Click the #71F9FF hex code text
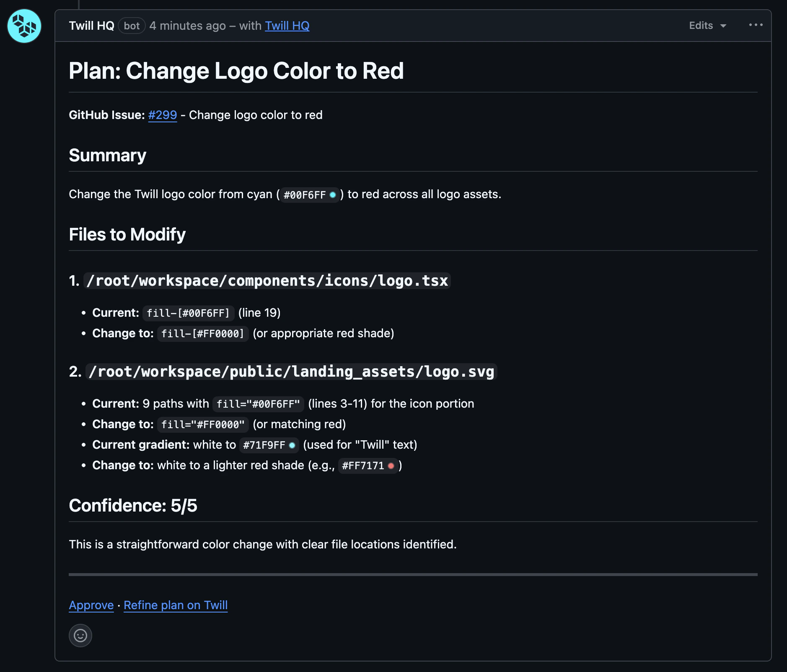 click(x=264, y=445)
